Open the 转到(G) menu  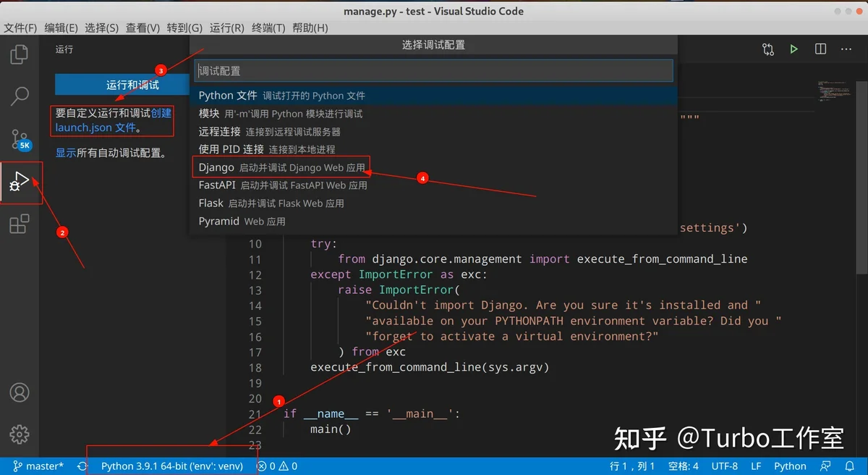click(x=184, y=28)
